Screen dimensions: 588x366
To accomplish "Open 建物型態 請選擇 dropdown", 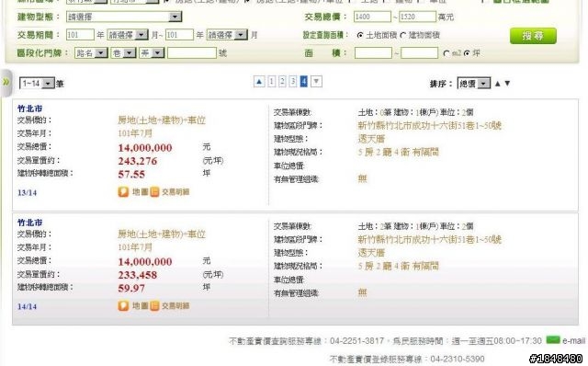I will pos(124,17).
